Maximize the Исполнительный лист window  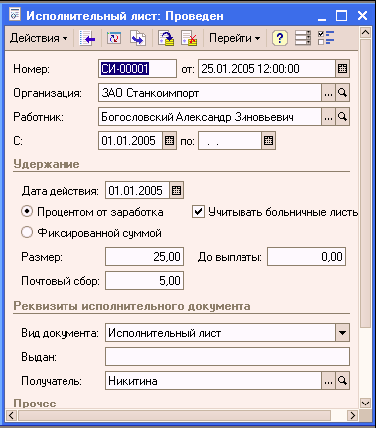click(341, 16)
